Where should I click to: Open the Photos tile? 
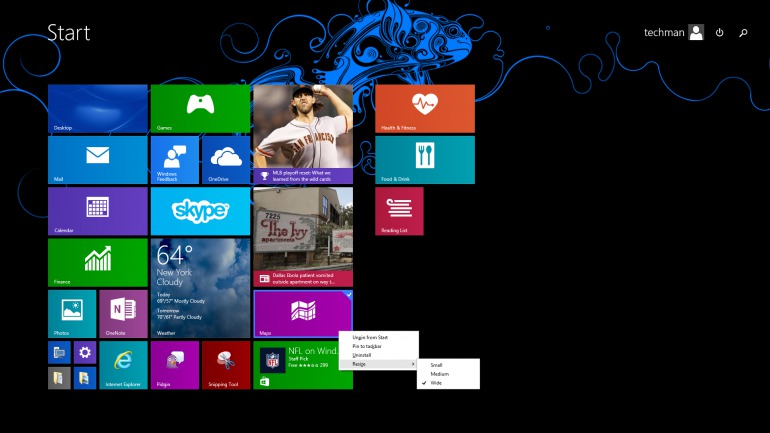pos(72,314)
